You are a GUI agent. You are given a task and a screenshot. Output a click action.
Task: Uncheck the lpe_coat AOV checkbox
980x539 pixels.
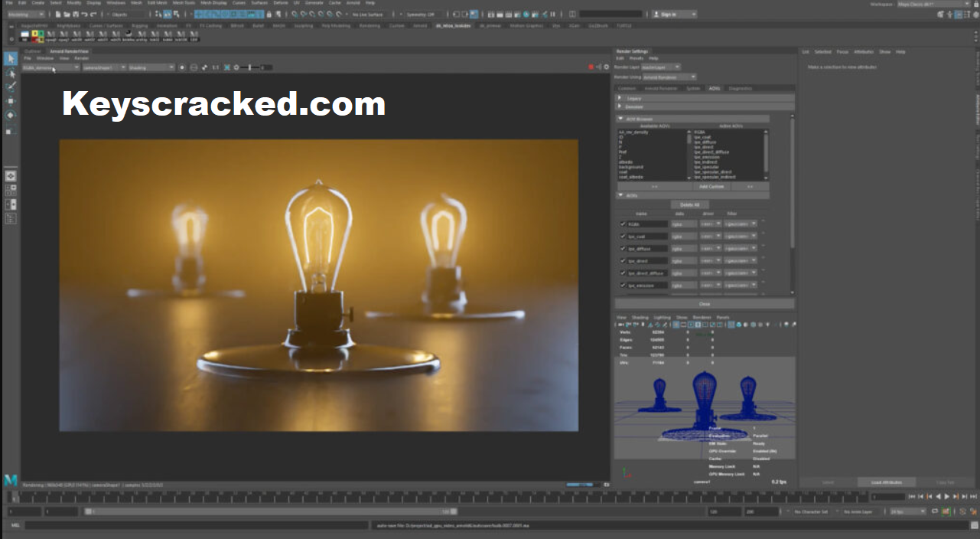click(623, 236)
